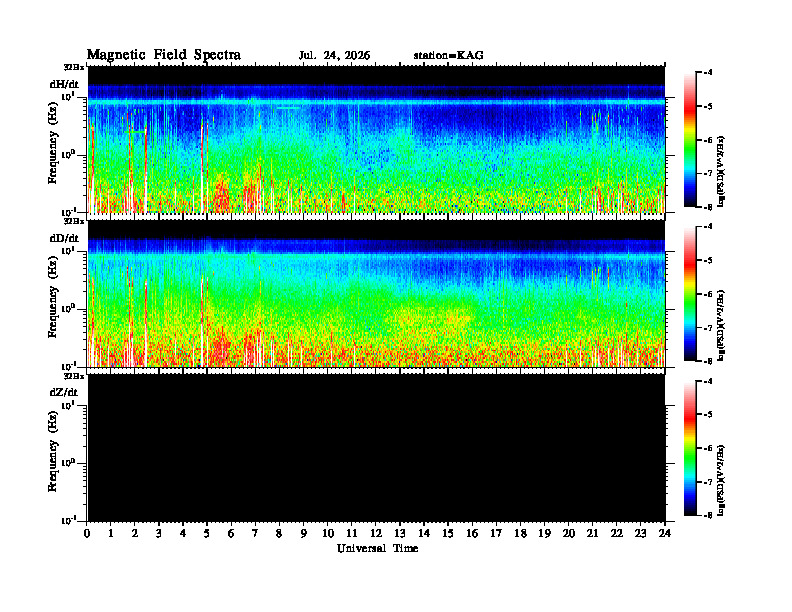Click hour label "8" on time axis
Image resolution: width=792 pixels, height=612 pixels.
point(279,534)
